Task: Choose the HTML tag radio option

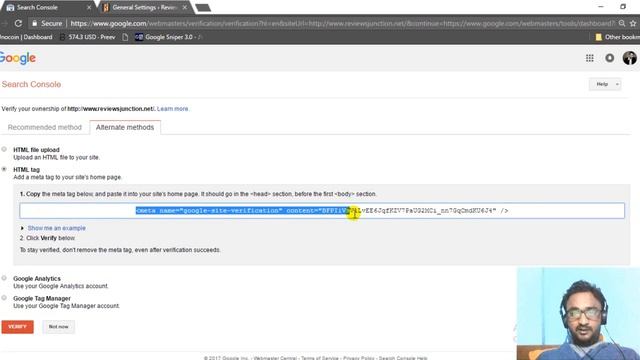Action: [x=4, y=169]
